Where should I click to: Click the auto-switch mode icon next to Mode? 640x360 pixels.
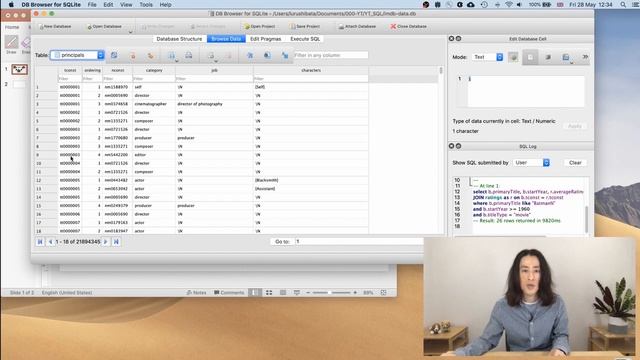pos(513,57)
